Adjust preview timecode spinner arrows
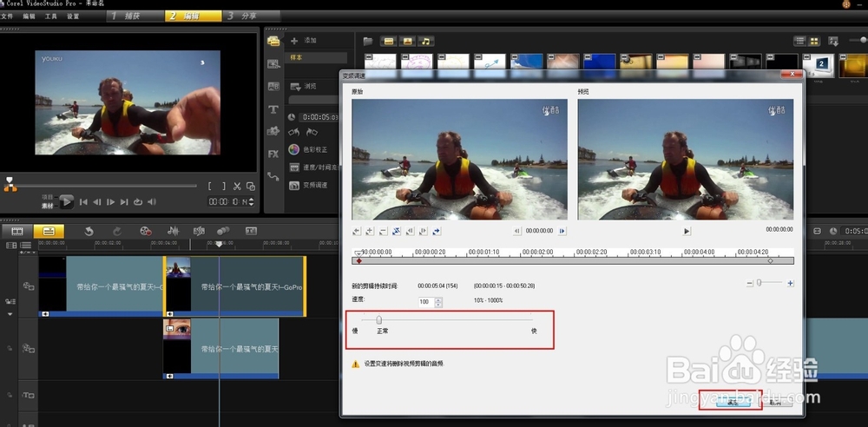 [252, 202]
